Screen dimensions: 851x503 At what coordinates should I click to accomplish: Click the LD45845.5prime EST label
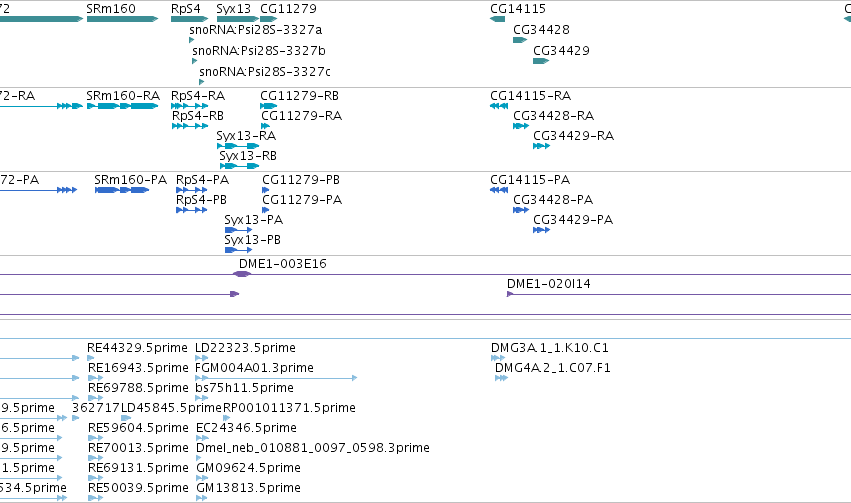(172, 409)
